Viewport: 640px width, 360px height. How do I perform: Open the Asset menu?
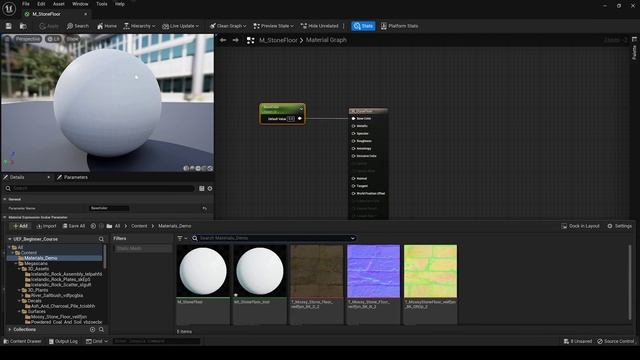coord(59,4)
